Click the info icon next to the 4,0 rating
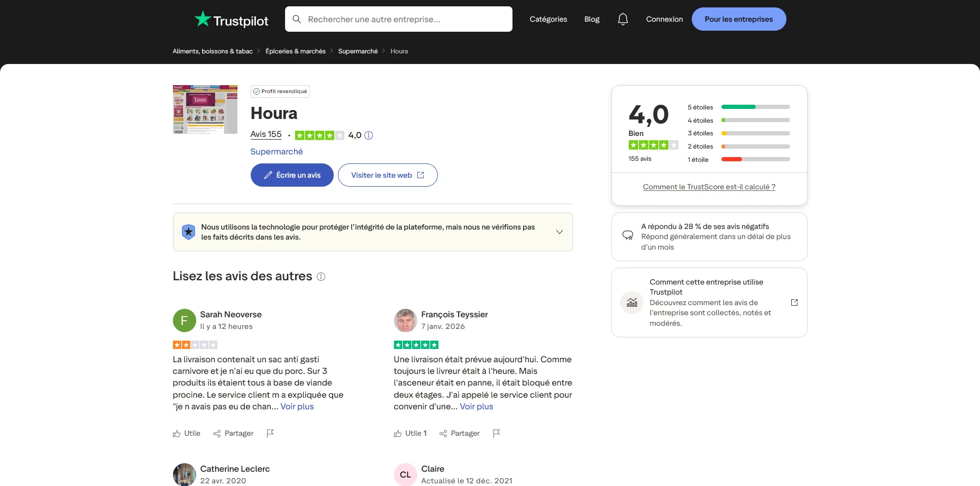 [369, 135]
